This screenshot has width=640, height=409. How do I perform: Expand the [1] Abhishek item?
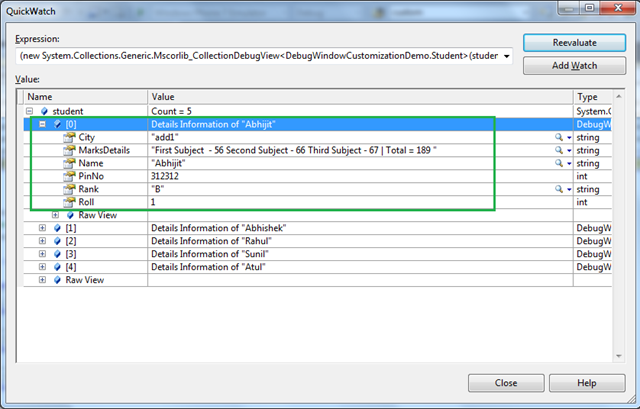[x=43, y=228]
